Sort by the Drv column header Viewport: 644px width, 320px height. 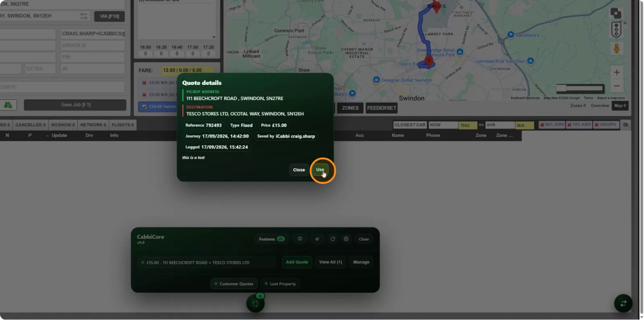coord(89,136)
